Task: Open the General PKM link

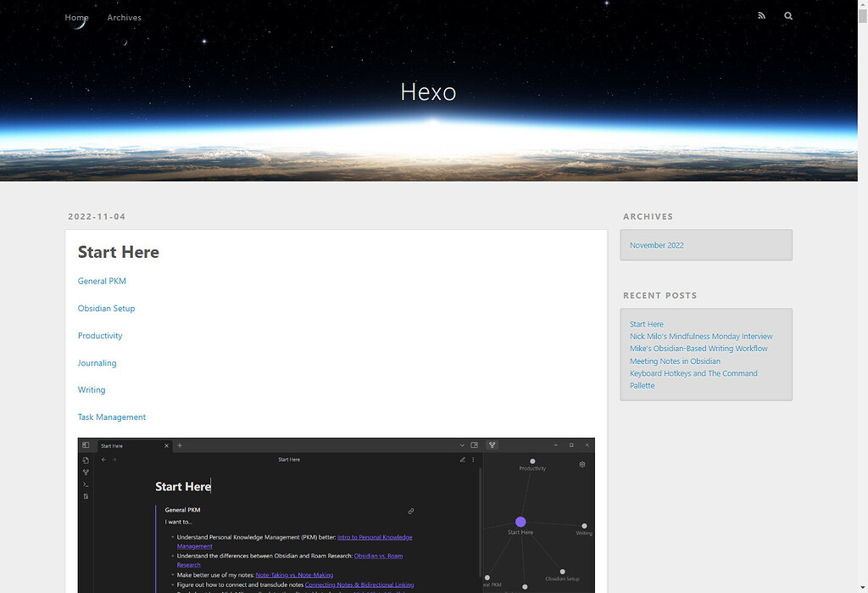Action: click(102, 281)
